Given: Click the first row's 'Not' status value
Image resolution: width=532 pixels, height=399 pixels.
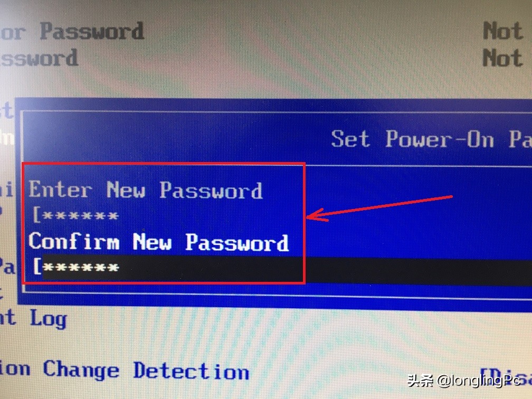Looking at the screenshot, I should click(x=502, y=31).
